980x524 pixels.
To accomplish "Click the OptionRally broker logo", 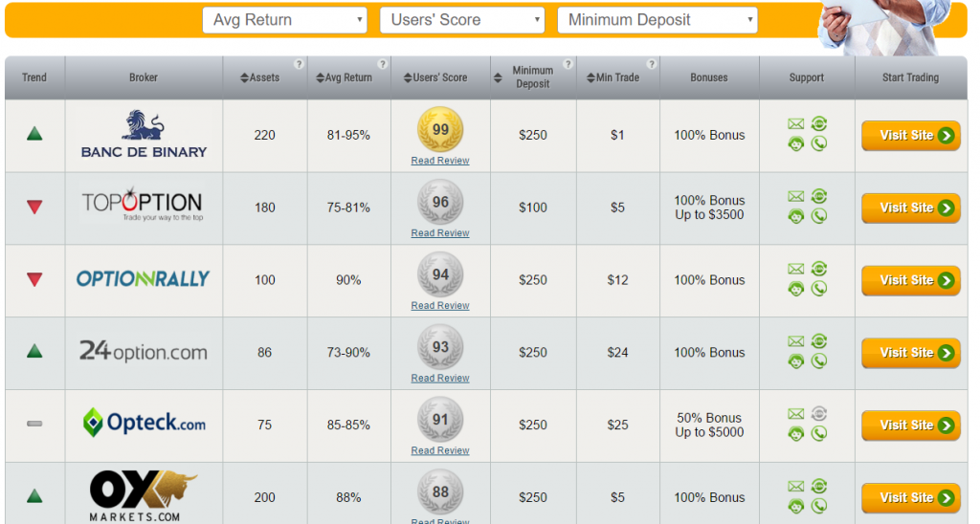I will coord(144,278).
